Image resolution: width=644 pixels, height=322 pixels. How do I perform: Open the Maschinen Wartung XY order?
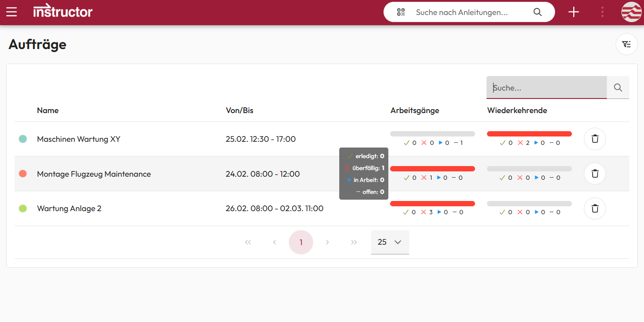(x=78, y=139)
